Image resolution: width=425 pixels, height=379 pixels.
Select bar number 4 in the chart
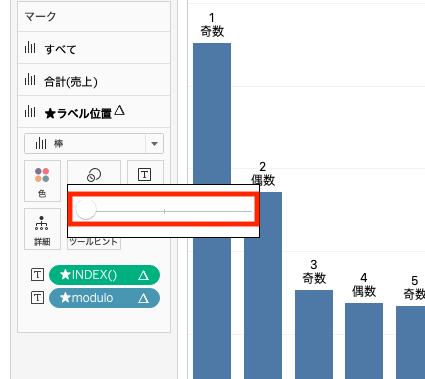364,341
